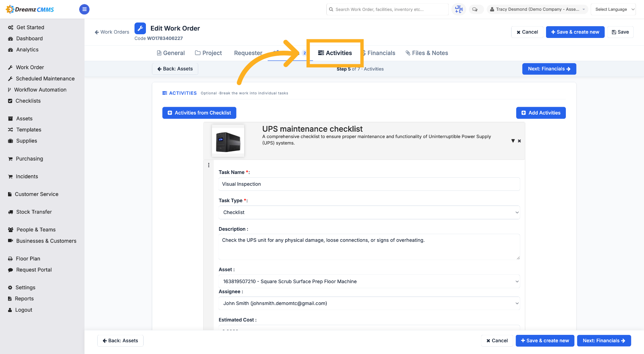Click the Dreamz CMMS logo
The image size is (644, 354).
pyautogui.click(x=30, y=9)
